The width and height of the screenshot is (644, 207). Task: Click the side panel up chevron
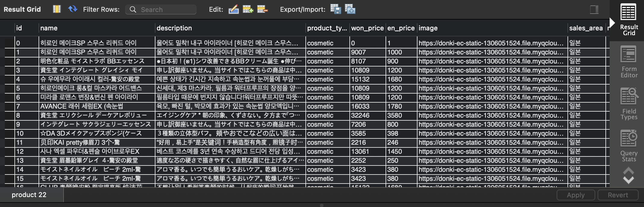[x=628, y=171]
